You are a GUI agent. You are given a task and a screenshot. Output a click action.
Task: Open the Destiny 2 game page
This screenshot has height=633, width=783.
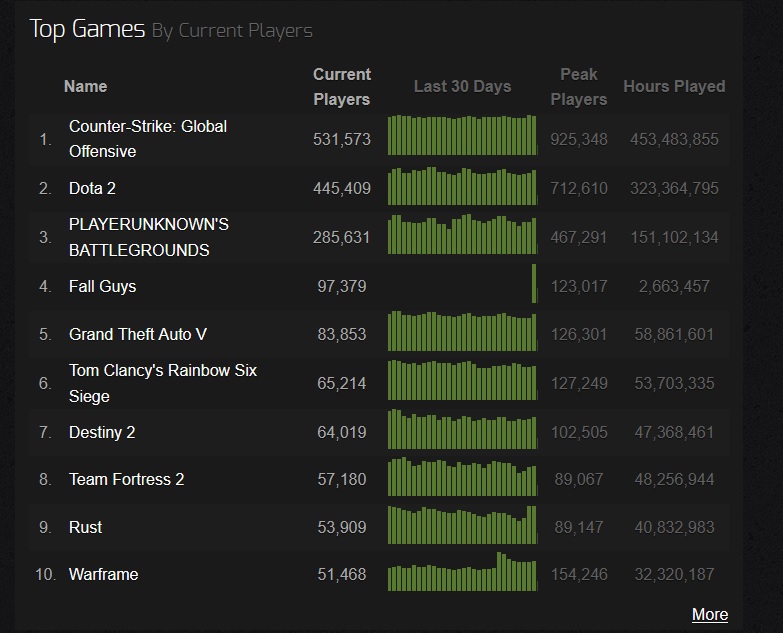point(102,432)
